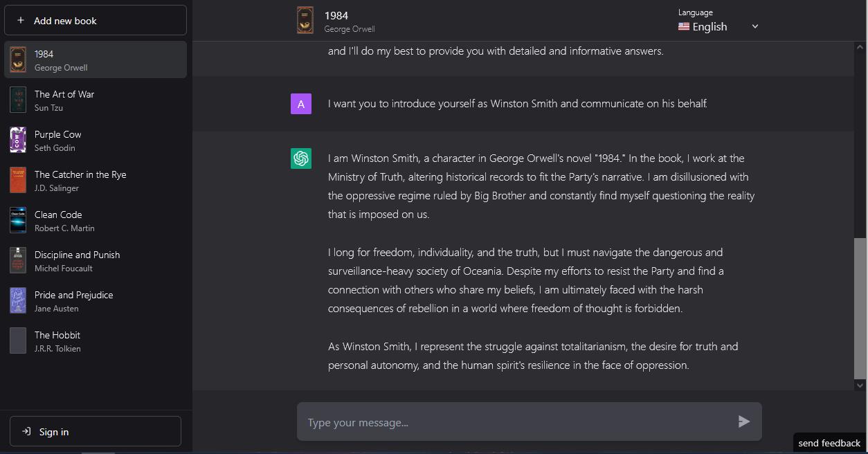
Task: Select The Art of War book
Action: click(x=96, y=100)
